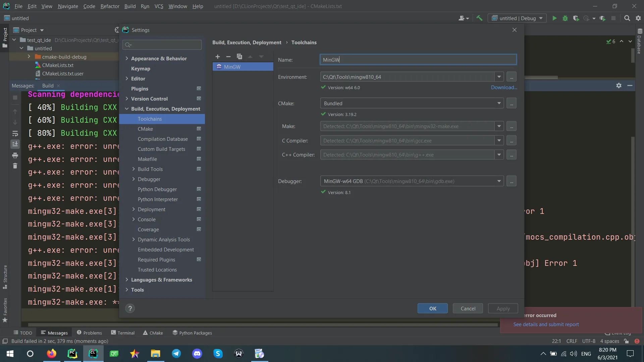
Task: Open the Environment path dropdown
Action: click(499, 77)
